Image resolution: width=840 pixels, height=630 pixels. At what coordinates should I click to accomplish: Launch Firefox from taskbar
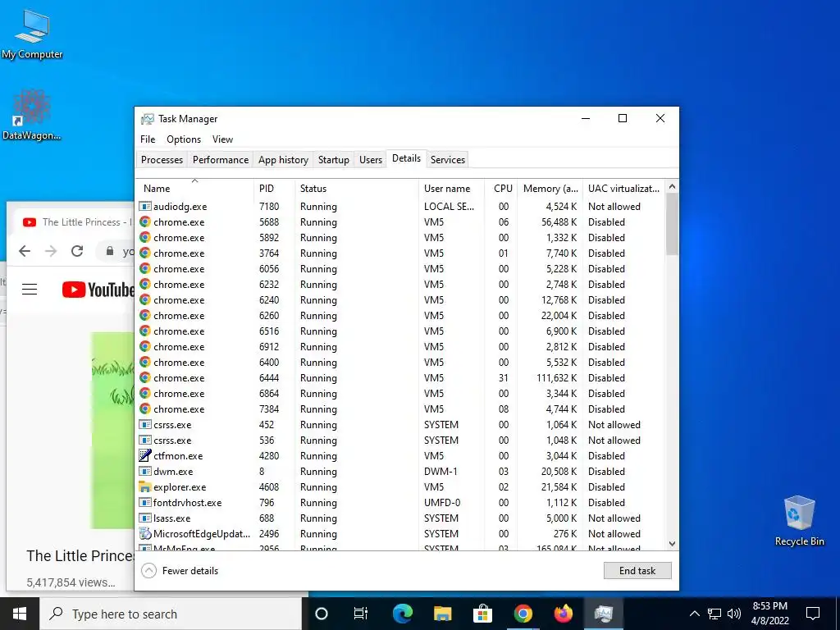pyautogui.click(x=563, y=614)
